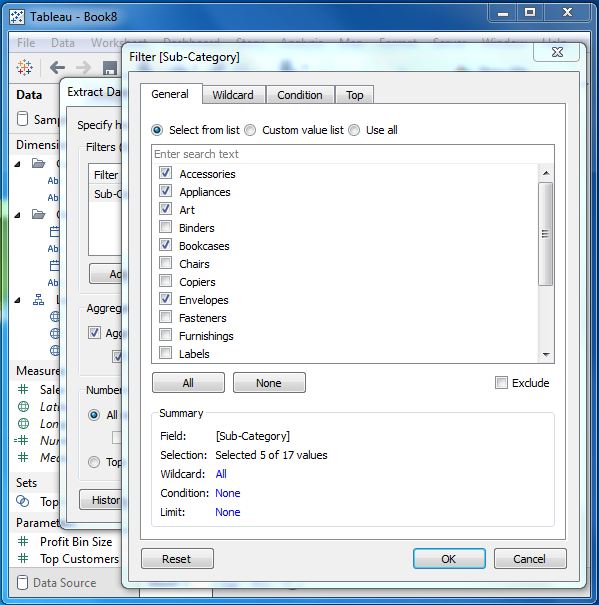The width and height of the screenshot is (599, 605).
Task: Switch to the Condition tab
Action: 300,95
